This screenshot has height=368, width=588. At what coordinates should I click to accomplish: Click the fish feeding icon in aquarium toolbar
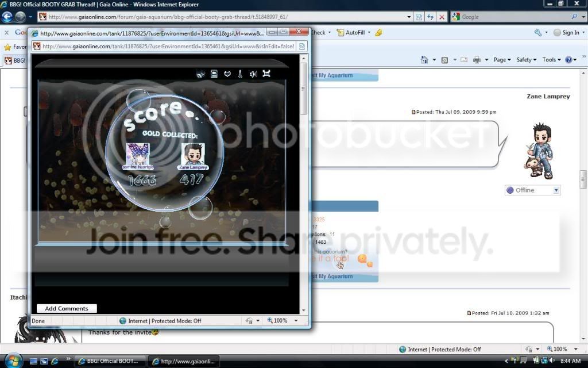tap(200, 74)
